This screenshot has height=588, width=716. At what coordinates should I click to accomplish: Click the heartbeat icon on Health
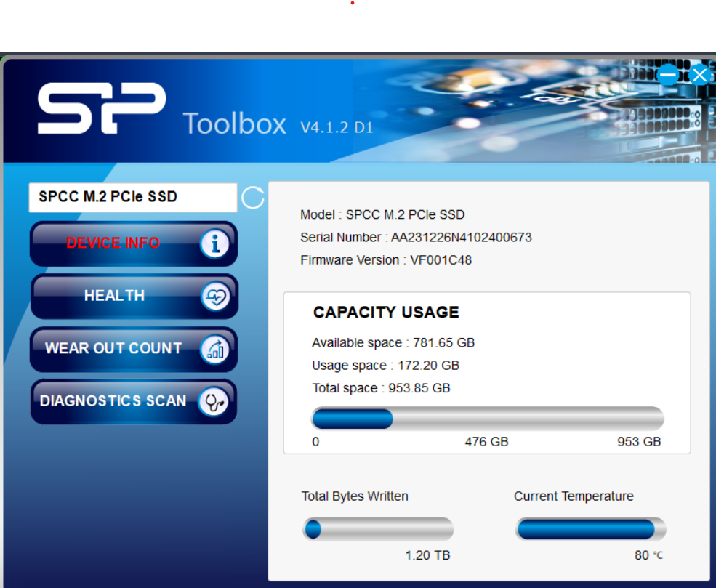point(215,297)
